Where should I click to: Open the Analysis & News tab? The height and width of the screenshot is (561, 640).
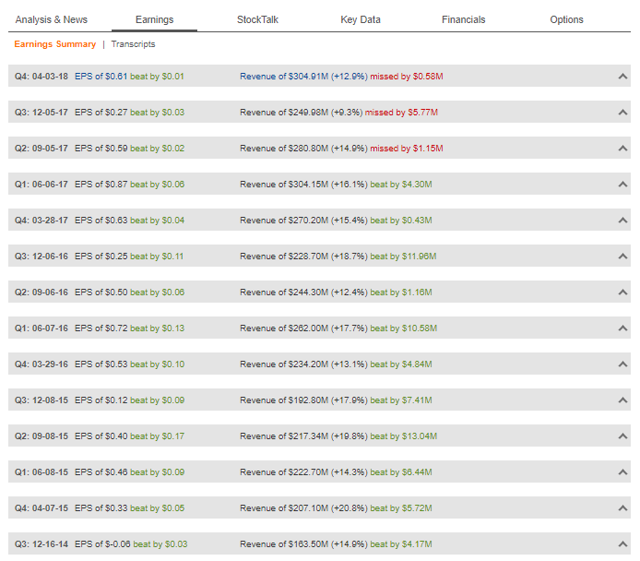click(x=51, y=20)
